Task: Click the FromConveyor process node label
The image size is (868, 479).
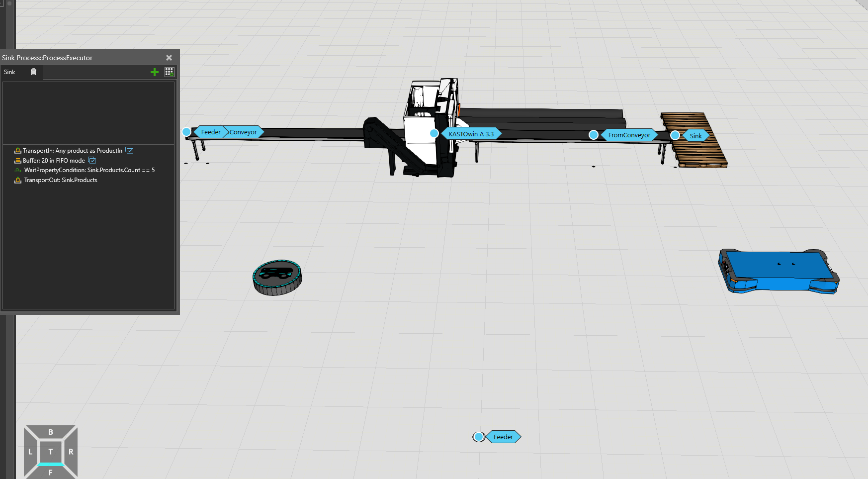Action: click(629, 135)
